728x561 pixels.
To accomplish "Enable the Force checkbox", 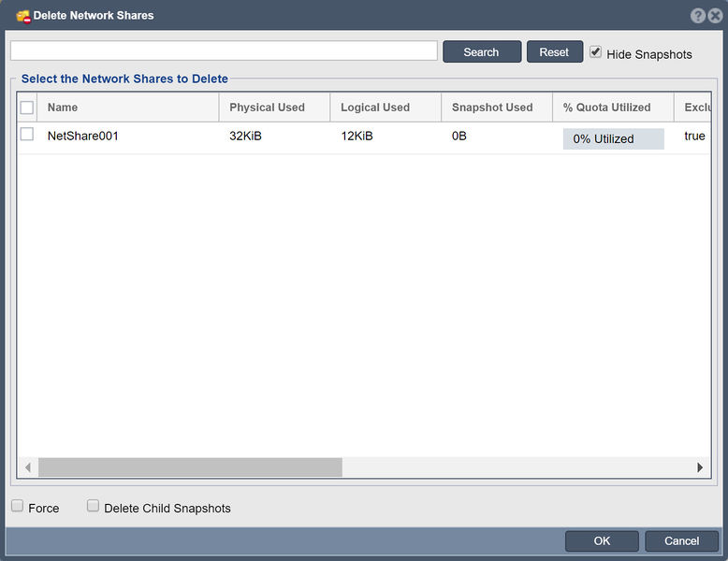I will pyautogui.click(x=17, y=505).
